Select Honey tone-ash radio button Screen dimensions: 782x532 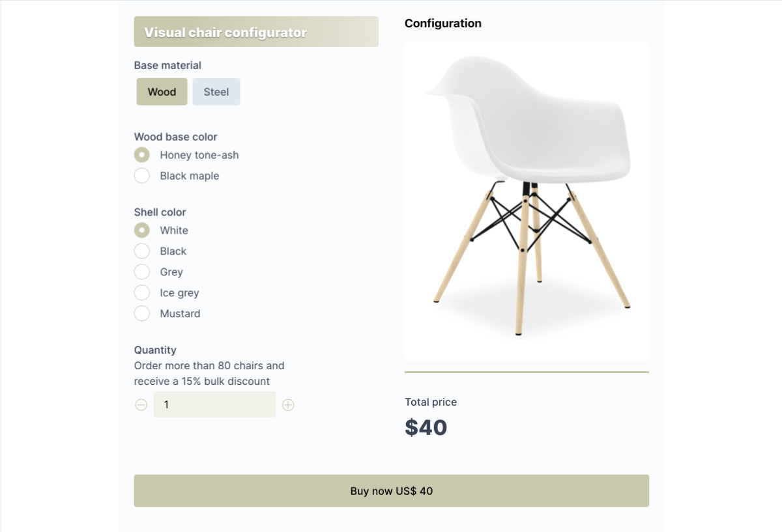(x=142, y=155)
